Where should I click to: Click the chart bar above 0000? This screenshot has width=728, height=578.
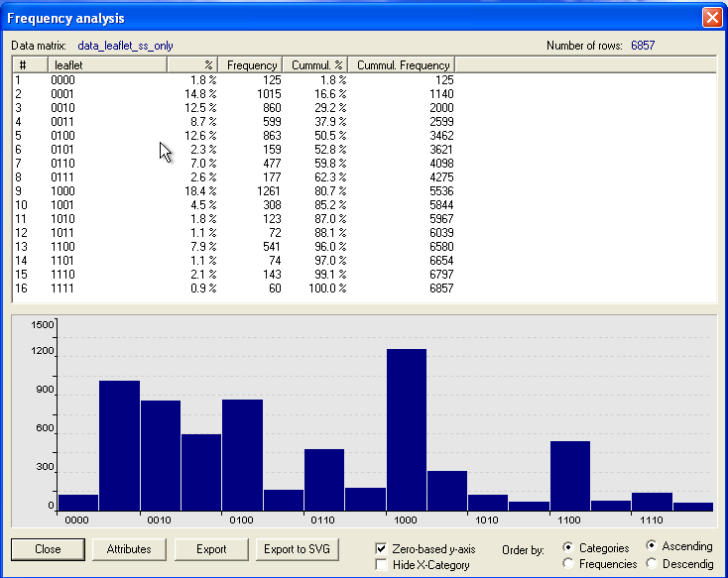click(x=78, y=503)
